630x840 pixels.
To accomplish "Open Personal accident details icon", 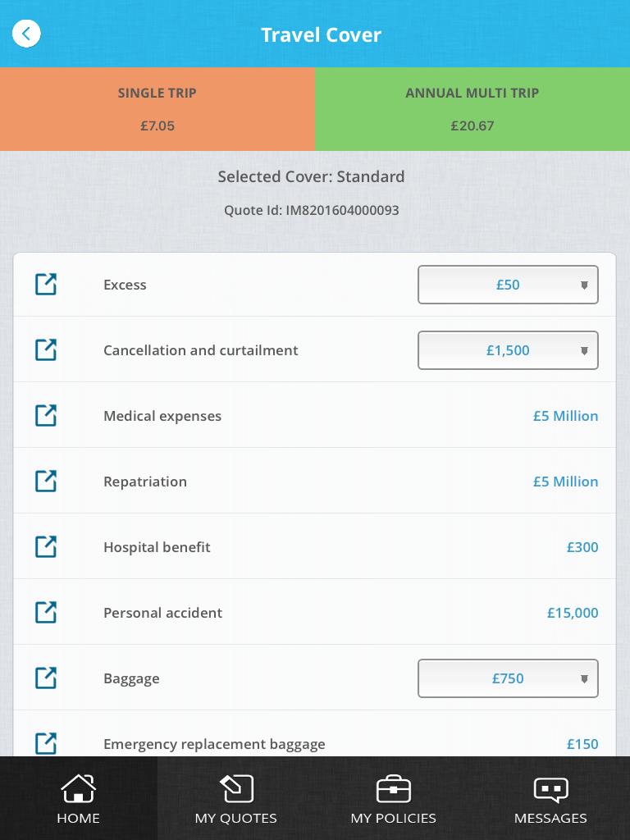I will point(46,612).
